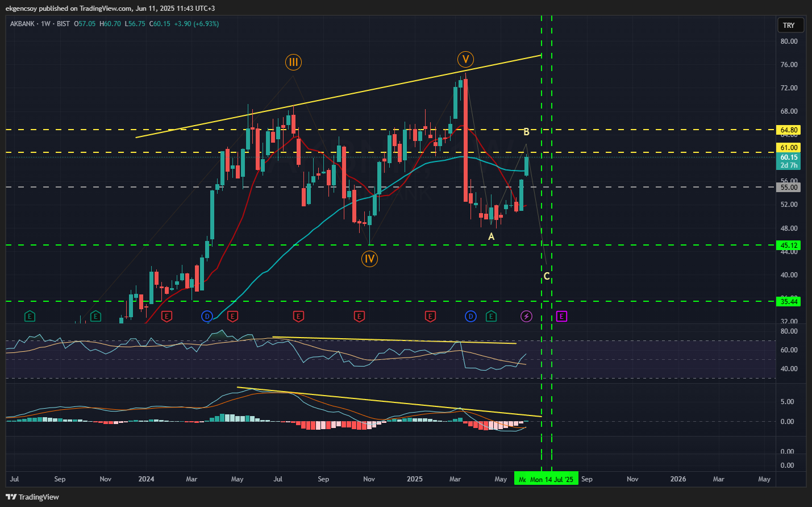Click the AKBANK symbol name in header
Image resolution: width=812 pixels, height=507 pixels.
coord(22,24)
